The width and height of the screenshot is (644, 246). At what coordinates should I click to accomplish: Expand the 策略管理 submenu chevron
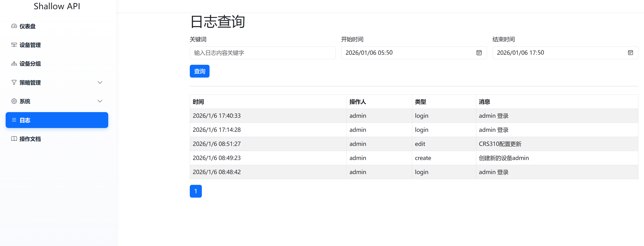coord(100,82)
